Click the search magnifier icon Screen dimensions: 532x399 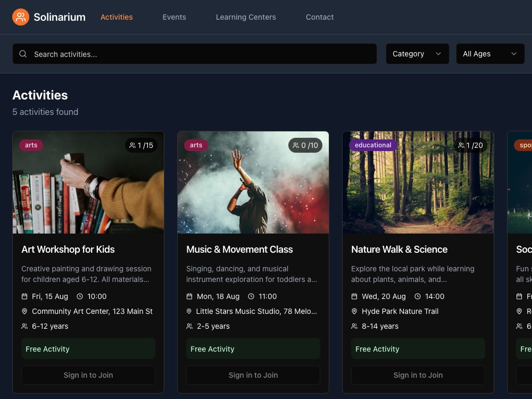23,54
